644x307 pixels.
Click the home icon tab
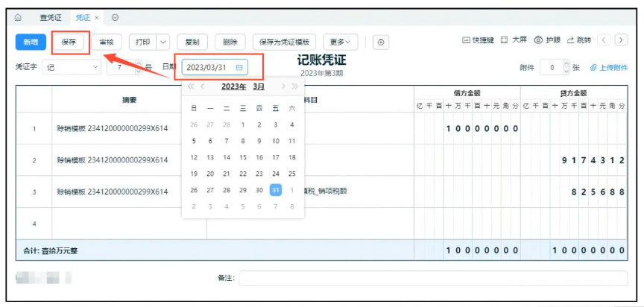(18, 17)
